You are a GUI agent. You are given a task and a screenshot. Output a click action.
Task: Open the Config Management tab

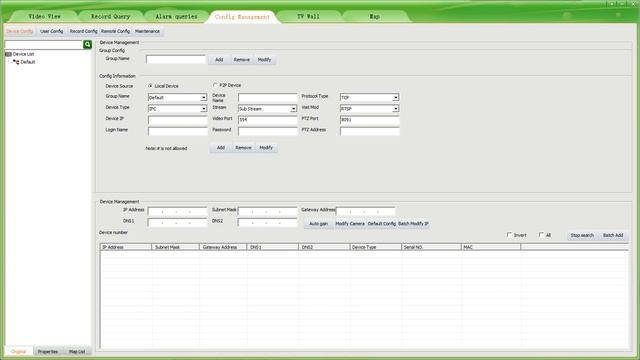tap(242, 17)
